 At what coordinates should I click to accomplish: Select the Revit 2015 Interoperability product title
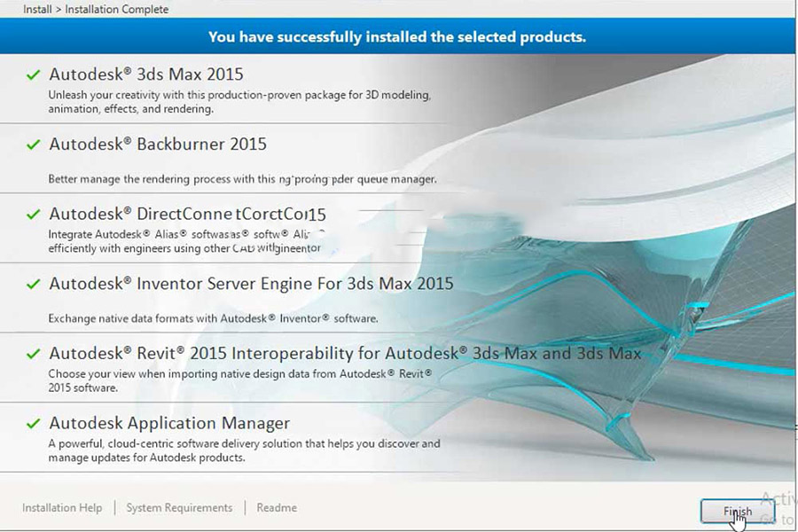(345, 353)
